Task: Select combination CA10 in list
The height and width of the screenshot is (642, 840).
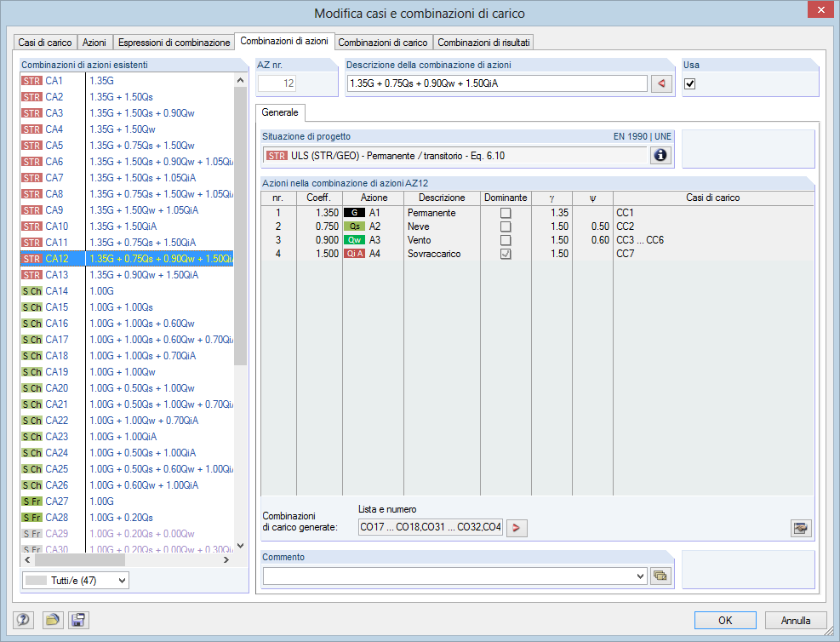Action: pos(127,226)
